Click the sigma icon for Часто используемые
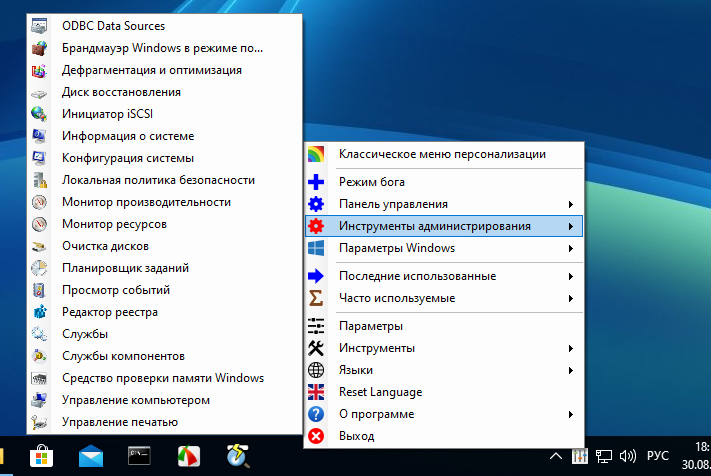The image size is (711, 476). pyautogui.click(x=316, y=298)
